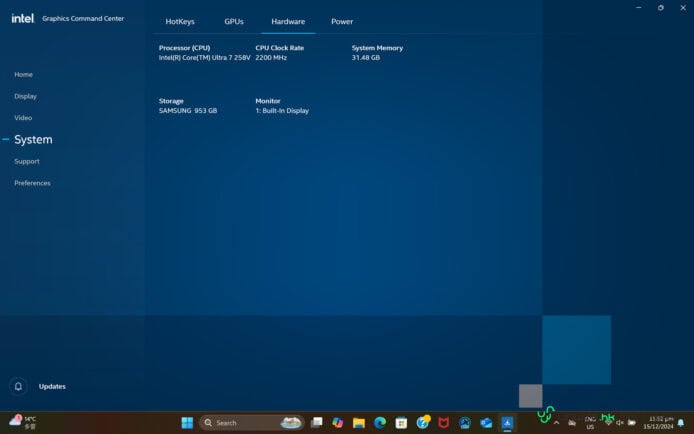The height and width of the screenshot is (434, 694).
Task: Open Support section in sidebar
Action: (x=27, y=161)
